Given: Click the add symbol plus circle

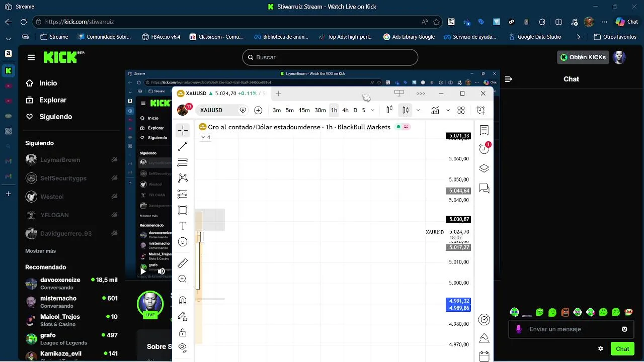Looking at the screenshot, I should [x=258, y=110].
